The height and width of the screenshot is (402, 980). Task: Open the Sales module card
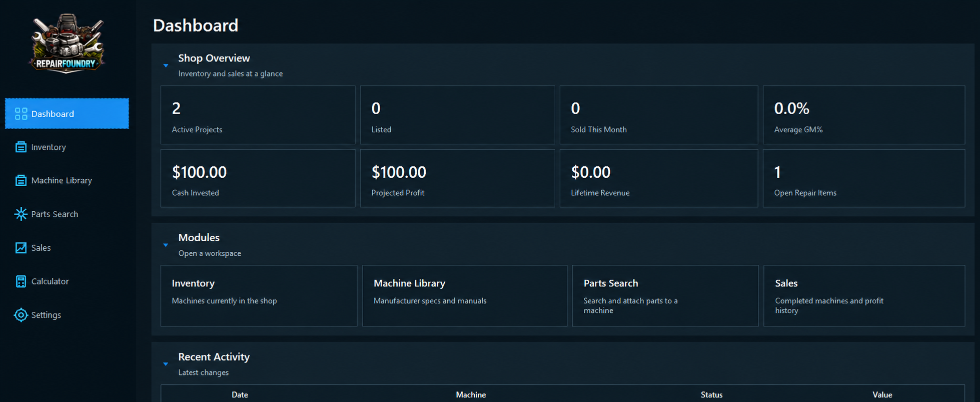[864, 296]
